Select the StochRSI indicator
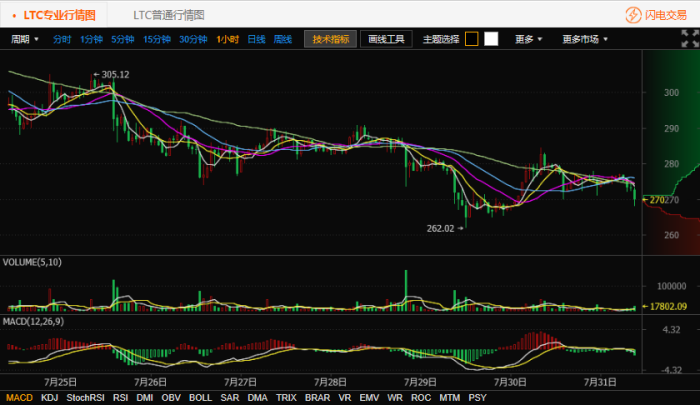This screenshot has height=405, width=700. click(x=85, y=397)
